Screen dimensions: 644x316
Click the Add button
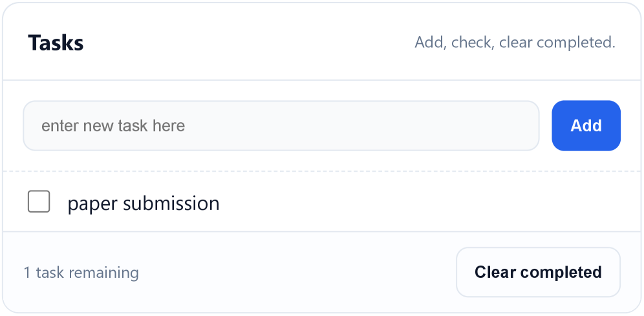click(586, 125)
